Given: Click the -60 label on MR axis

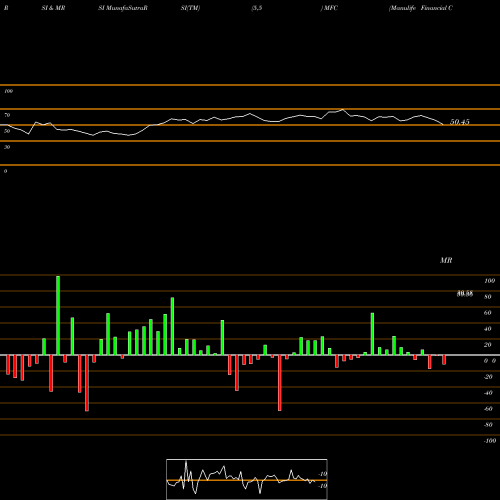Looking at the screenshot, I should (488, 409).
